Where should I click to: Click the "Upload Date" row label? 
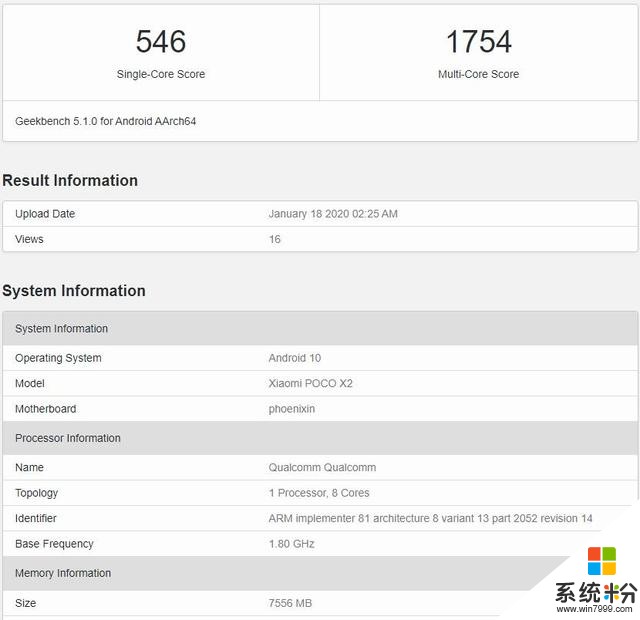[45, 214]
